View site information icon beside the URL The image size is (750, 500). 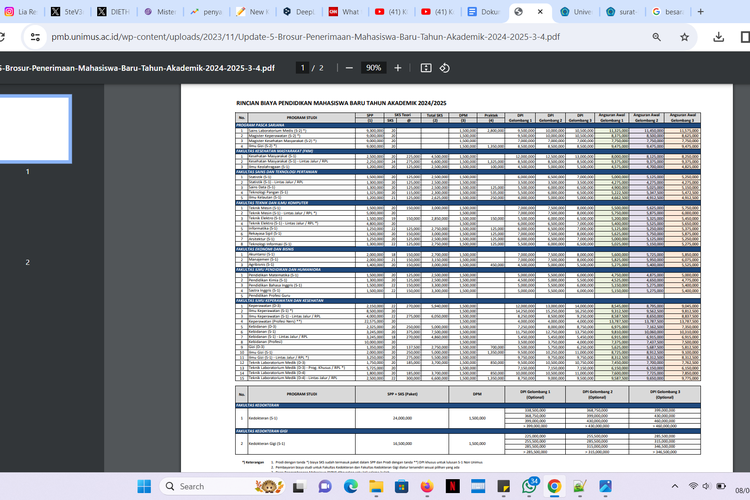(33, 37)
